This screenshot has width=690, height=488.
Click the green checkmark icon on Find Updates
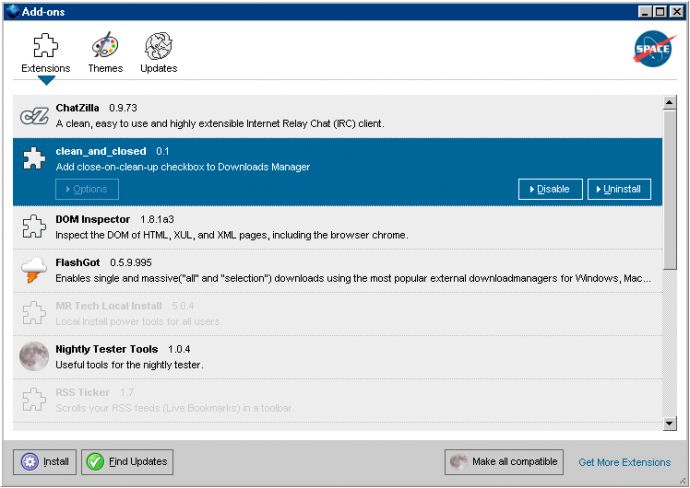point(95,462)
